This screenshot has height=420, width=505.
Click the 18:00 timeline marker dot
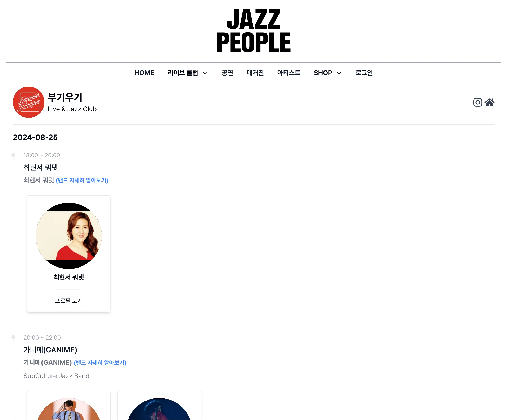coord(13,155)
